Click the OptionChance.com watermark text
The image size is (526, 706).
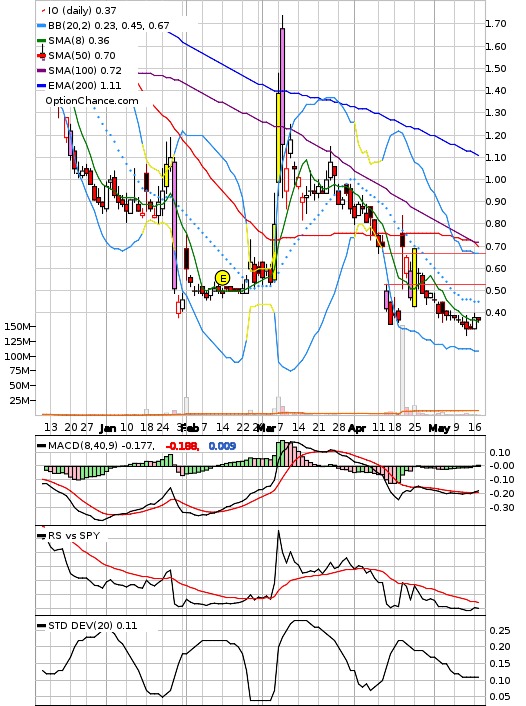tap(92, 100)
